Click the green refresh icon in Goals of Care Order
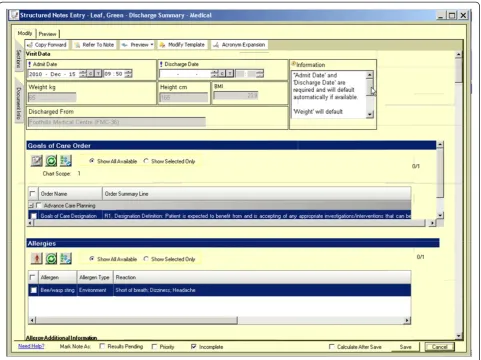Image resolution: width=481 pixels, height=360 pixels. pyautogui.click(x=51, y=161)
